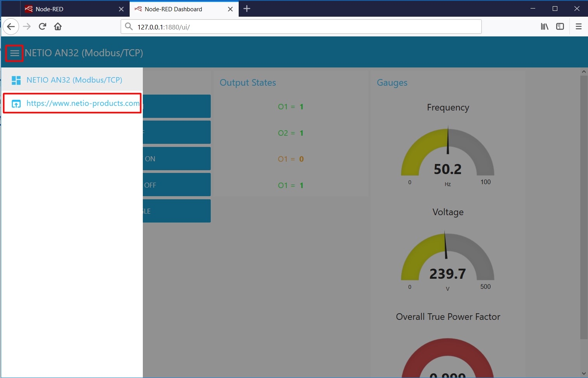Click the orange O1 = 0 state
Viewport: 588px width, 378px height.
[x=291, y=159]
